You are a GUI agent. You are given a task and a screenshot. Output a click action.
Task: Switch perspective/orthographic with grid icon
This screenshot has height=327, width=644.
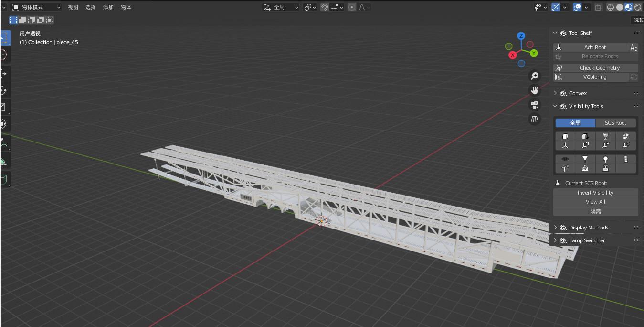pos(535,119)
